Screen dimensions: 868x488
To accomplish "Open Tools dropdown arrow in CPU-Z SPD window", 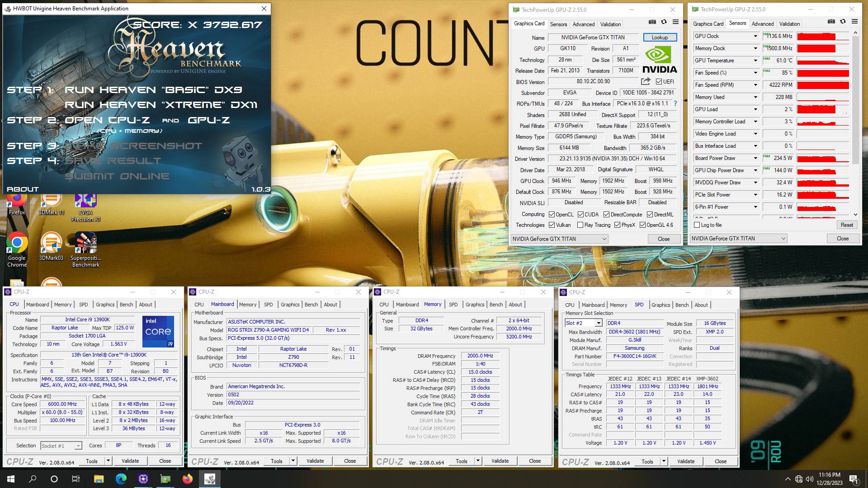I will coord(664,461).
